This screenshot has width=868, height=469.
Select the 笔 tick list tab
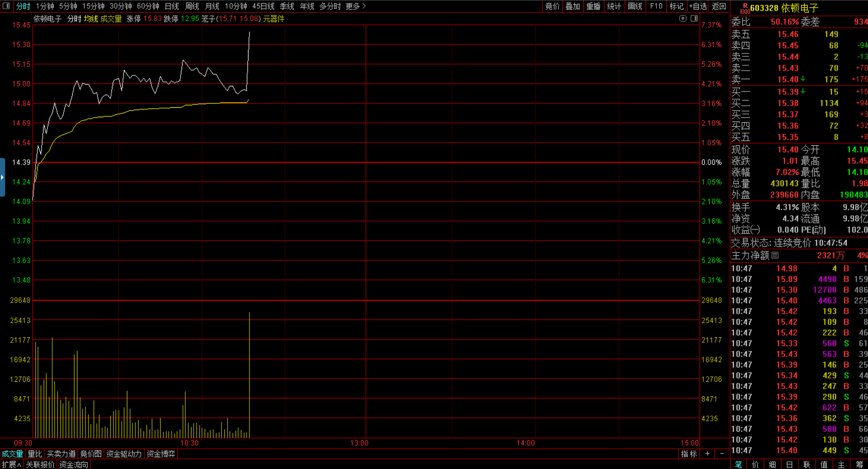click(x=738, y=464)
